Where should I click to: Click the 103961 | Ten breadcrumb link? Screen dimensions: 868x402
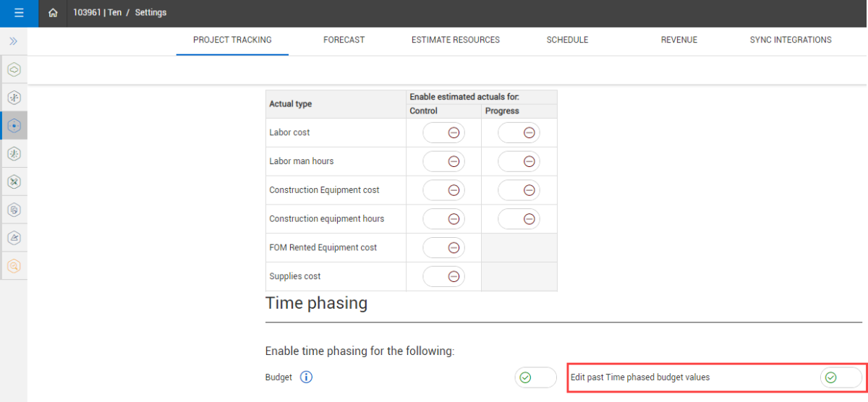[x=97, y=13]
